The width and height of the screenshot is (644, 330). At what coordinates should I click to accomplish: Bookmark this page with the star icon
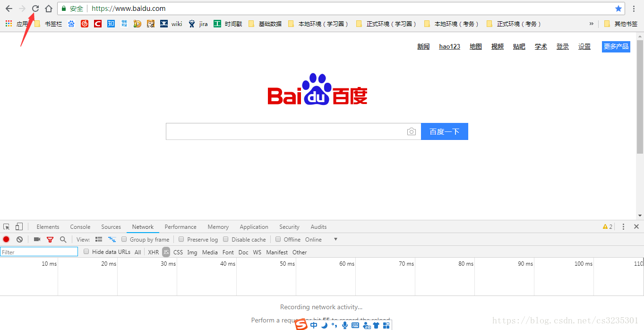click(x=618, y=9)
